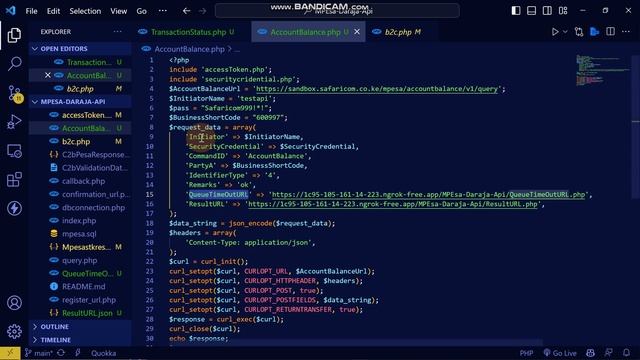This screenshot has width=640, height=360.
Task: Open the Explorer view in activity bar
Action: (x=14, y=35)
